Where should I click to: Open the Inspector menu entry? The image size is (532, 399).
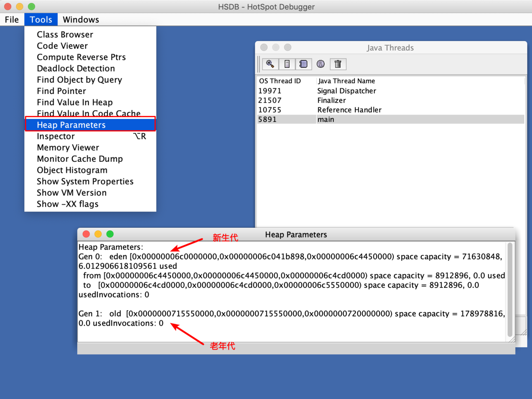pyautogui.click(x=56, y=136)
